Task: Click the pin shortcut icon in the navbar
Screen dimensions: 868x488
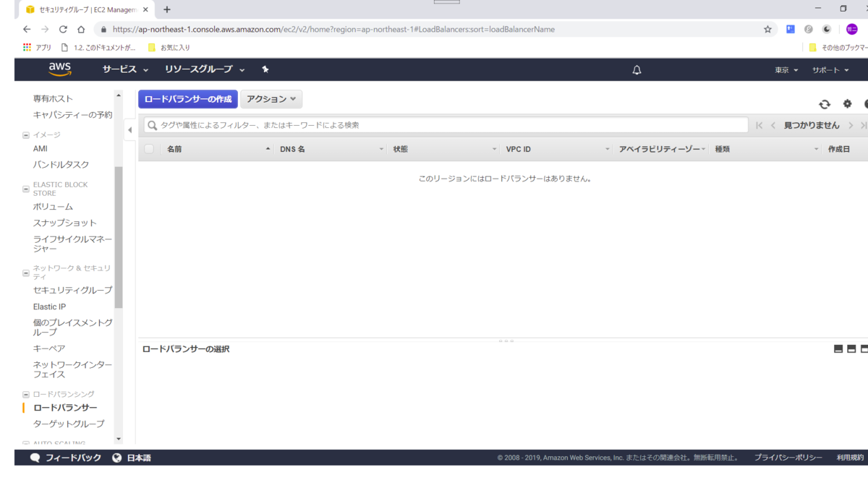Action: pyautogui.click(x=265, y=69)
